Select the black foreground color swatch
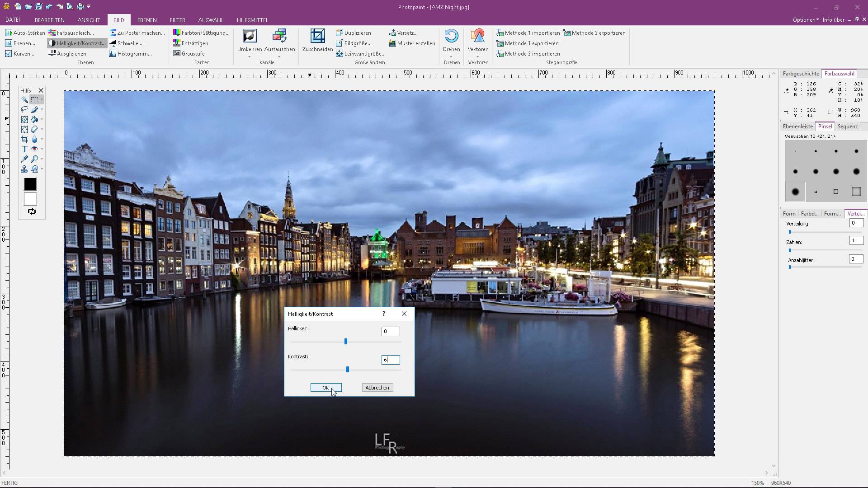Screen dimensions: 868x488 [30, 184]
